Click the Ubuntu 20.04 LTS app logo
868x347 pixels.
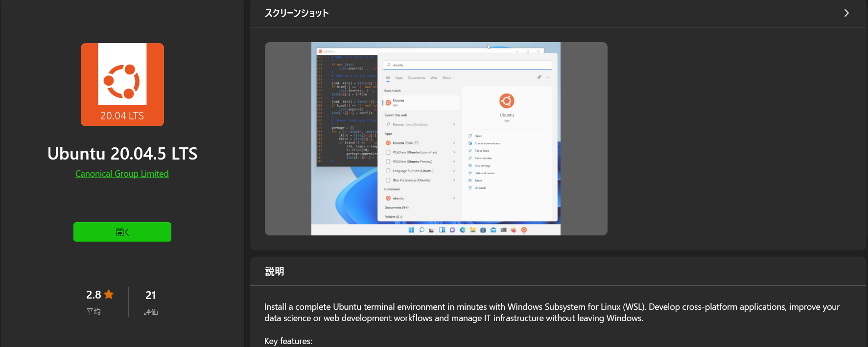point(122,85)
